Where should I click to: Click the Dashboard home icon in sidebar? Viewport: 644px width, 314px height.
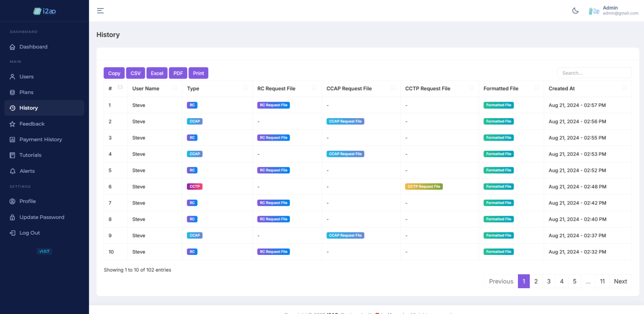tap(12, 47)
